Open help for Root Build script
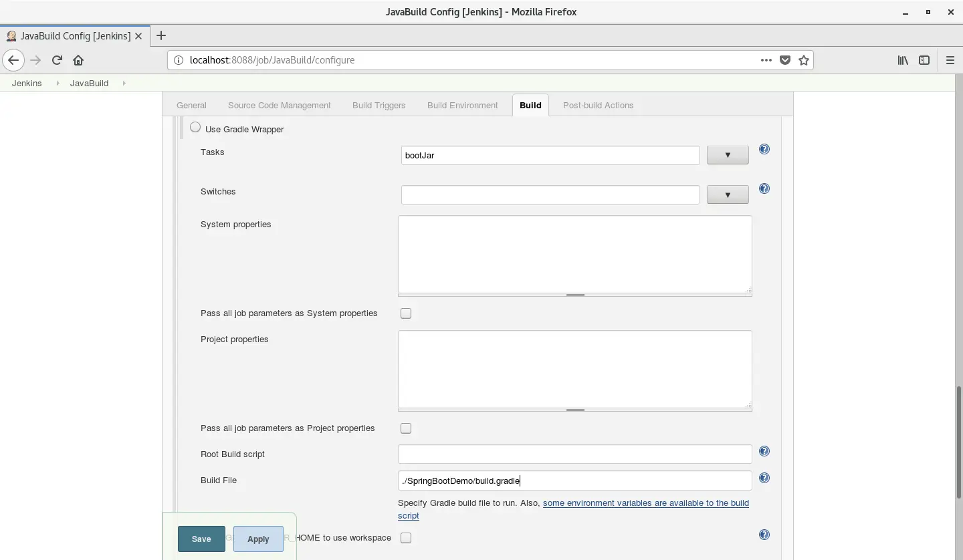 click(764, 451)
